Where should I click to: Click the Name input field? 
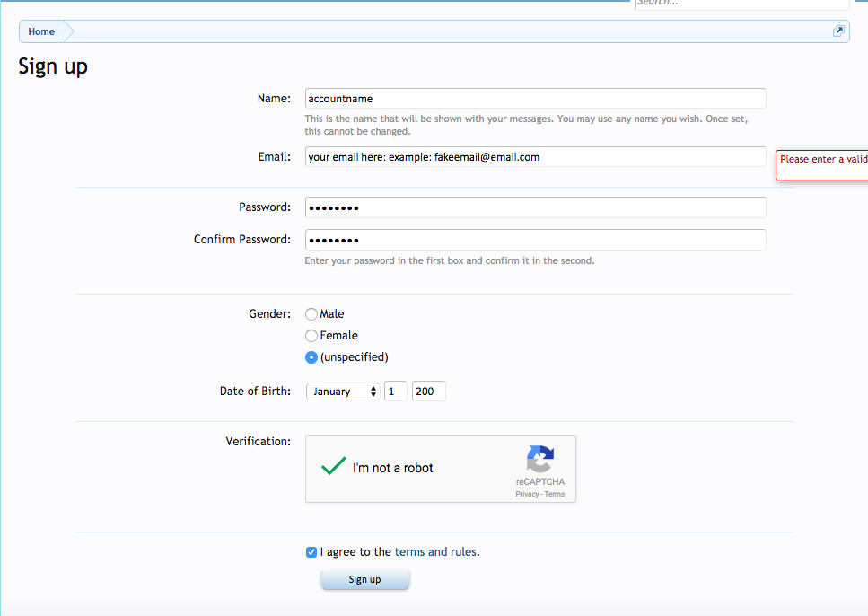click(x=535, y=99)
